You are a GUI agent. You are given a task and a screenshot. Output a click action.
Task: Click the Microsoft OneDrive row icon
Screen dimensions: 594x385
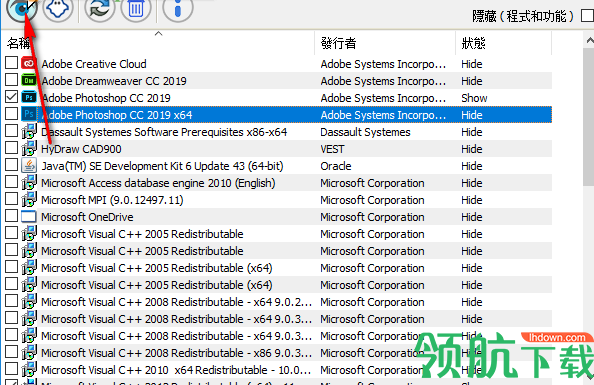[x=29, y=217]
